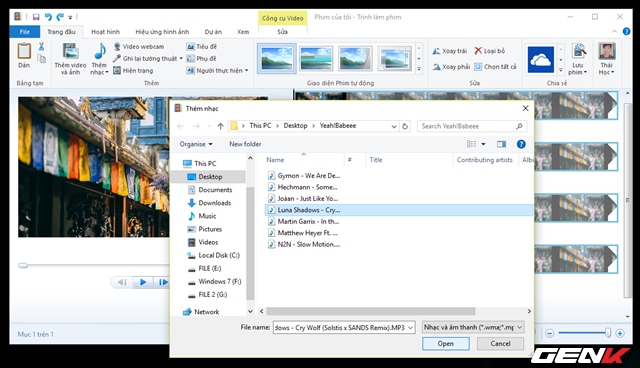Open the quick access toolbar customize arrow
640x368 pixels.
70,17
